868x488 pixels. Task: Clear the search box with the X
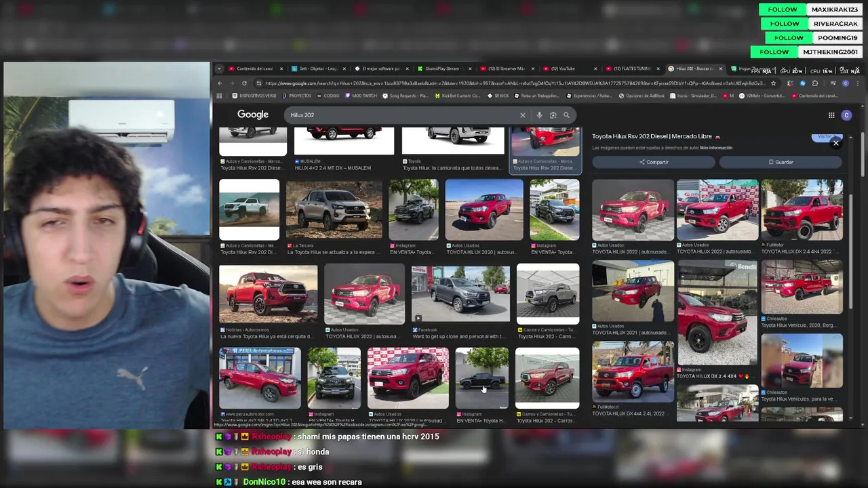point(523,115)
